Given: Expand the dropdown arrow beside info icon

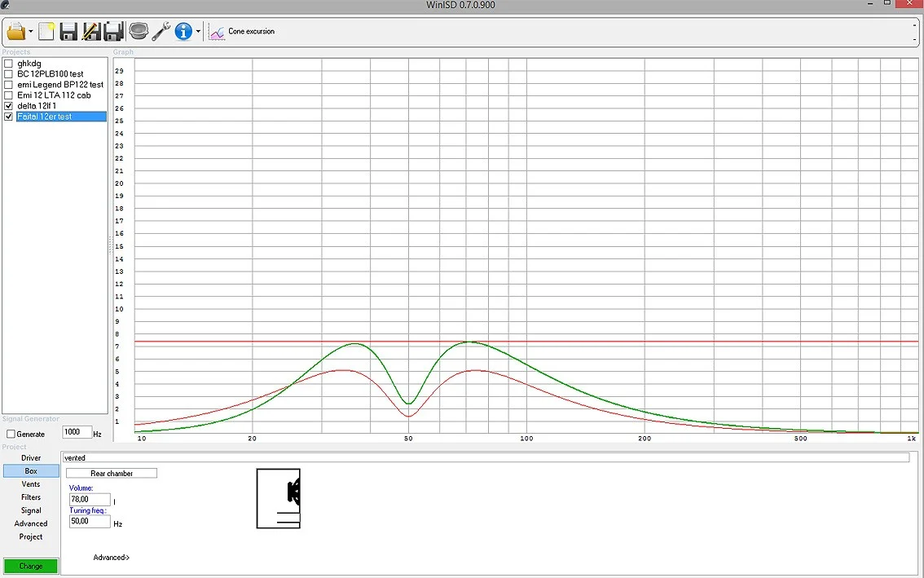Looking at the screenshot, I should (198, 33).
